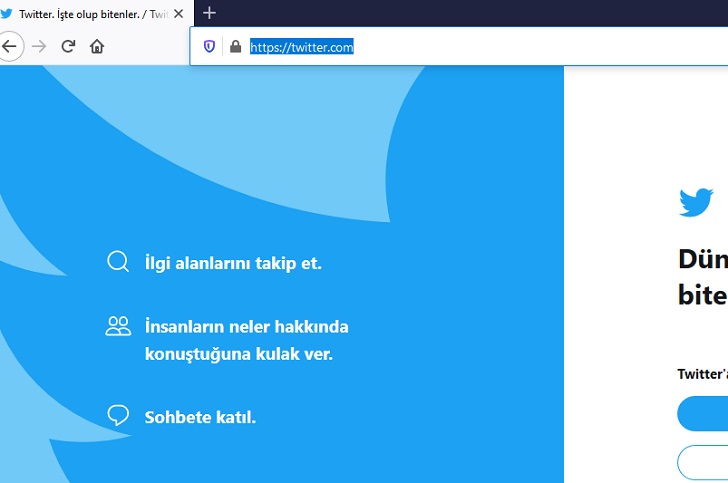Click the solid blue sign-up button
The image size is (728, 483).
[x=702, y=413]
